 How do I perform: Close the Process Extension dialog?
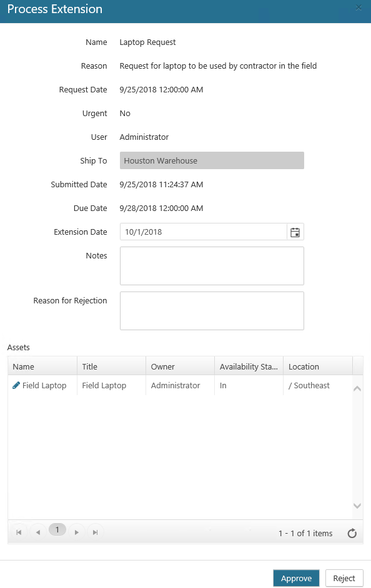click(359, 7)
